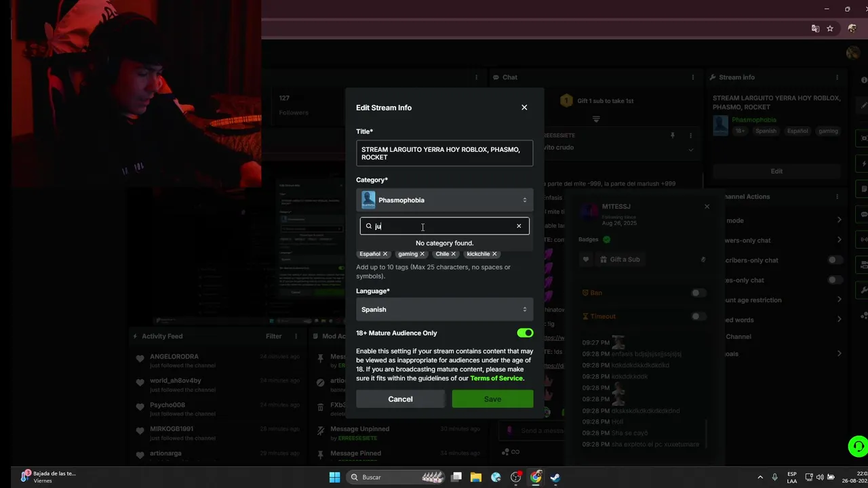Click Edit in the Stream info panel
This screenshot has height=488, width=868.
click(x=776, y=171)
